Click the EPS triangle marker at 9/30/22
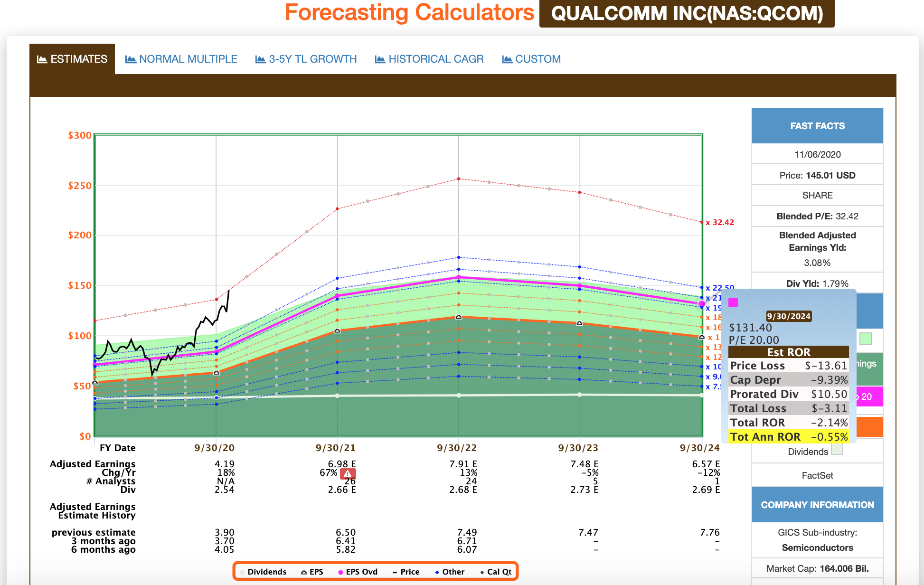 459,317
